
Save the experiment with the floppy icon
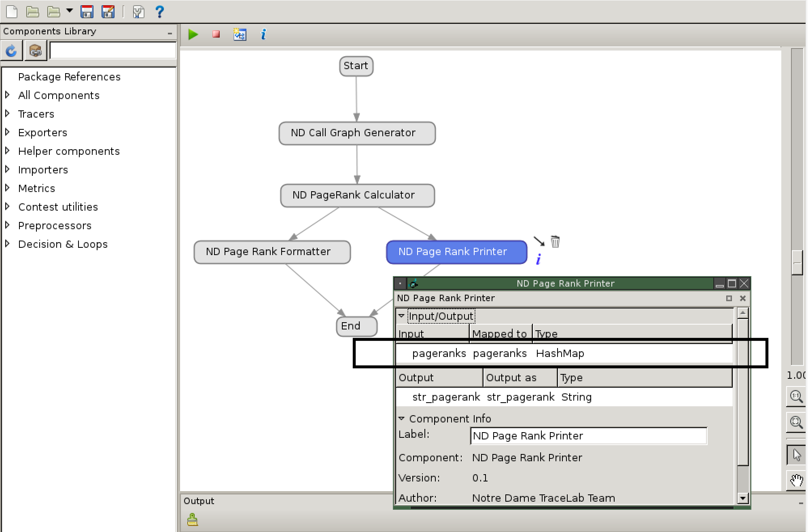(x=87, y=12)
